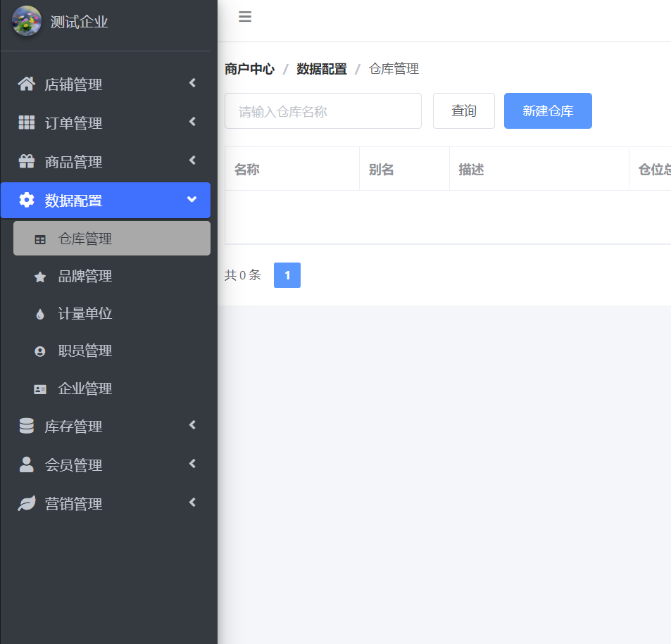This screenshot has height=644, width=671.
Task: Click the 新建仓库 button
Action: (x=548, y=111)
